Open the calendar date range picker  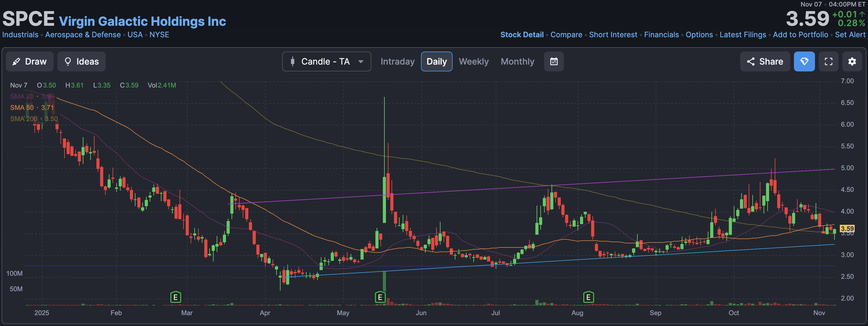coord(554,61)
